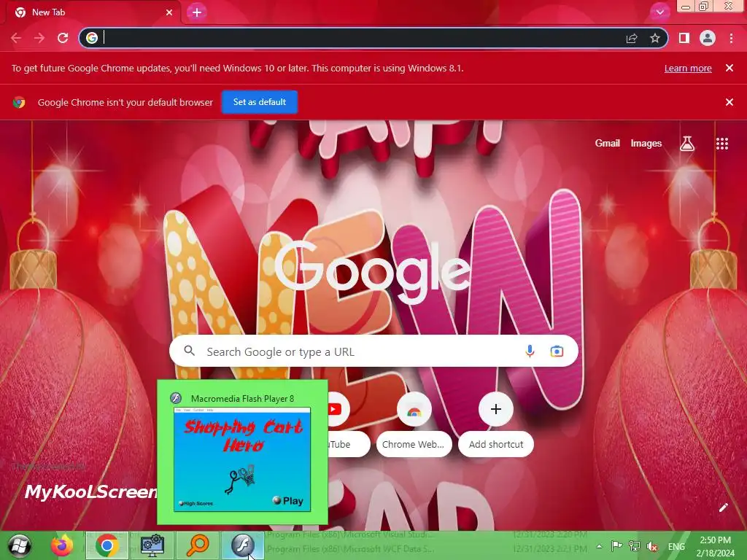Launch Firefox from the taskbar
747x560 pixels.
[x=63, y=545]
